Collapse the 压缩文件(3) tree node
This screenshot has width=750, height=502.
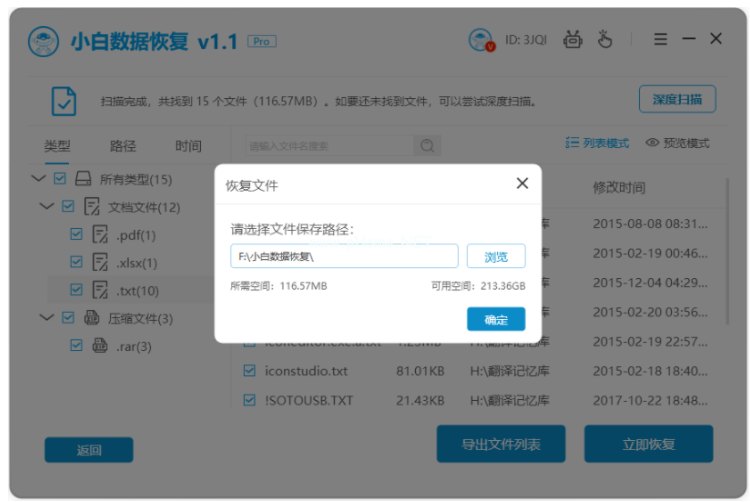[46, 318]
